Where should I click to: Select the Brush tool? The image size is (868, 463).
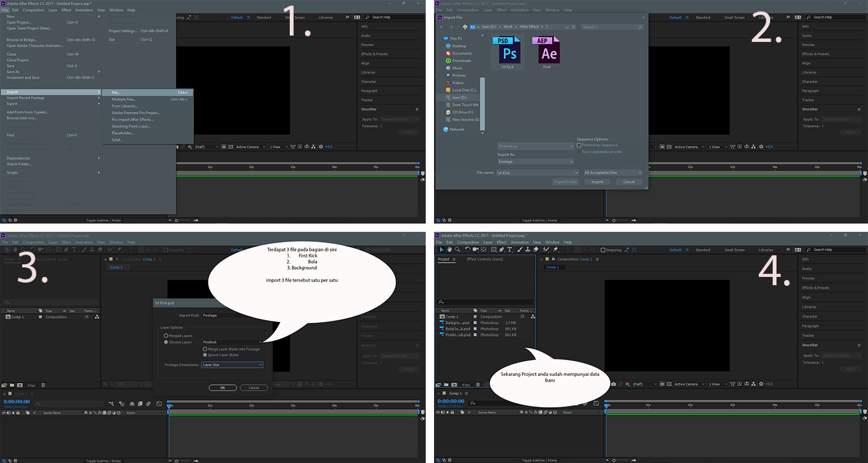click(x=520, y=250)
